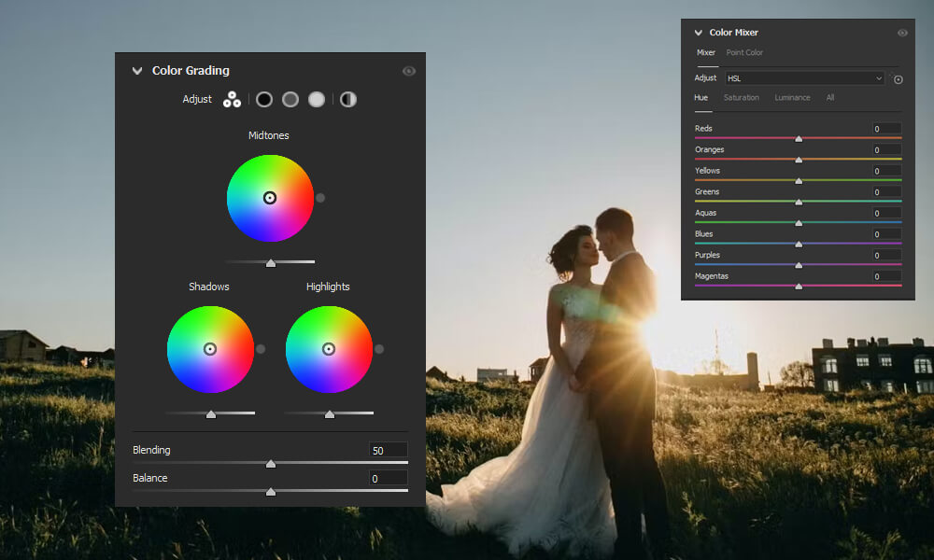Image resolution: width=934 pixels, height=560 pixels.
Task: Toggle the Color Grading panel visibility eye
Action: [x=409, y=70]
